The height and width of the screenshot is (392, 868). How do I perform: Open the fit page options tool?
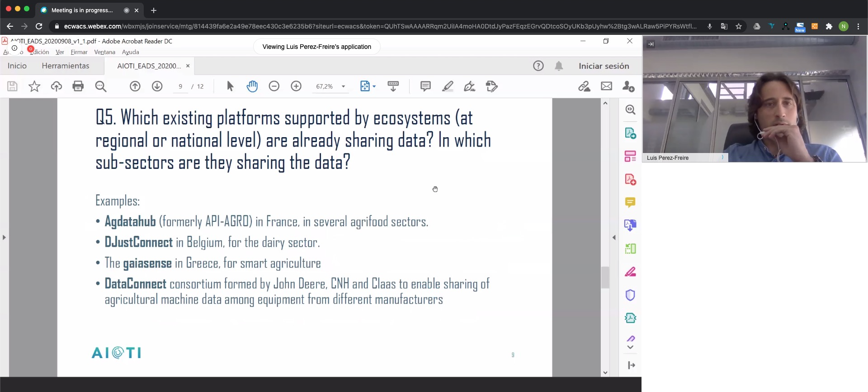point(368,86)
